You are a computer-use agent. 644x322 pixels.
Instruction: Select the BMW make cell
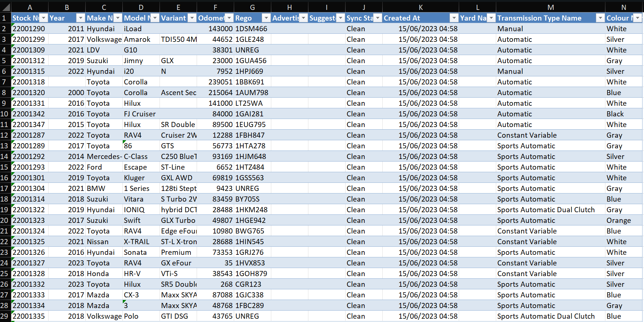point(104,188)
